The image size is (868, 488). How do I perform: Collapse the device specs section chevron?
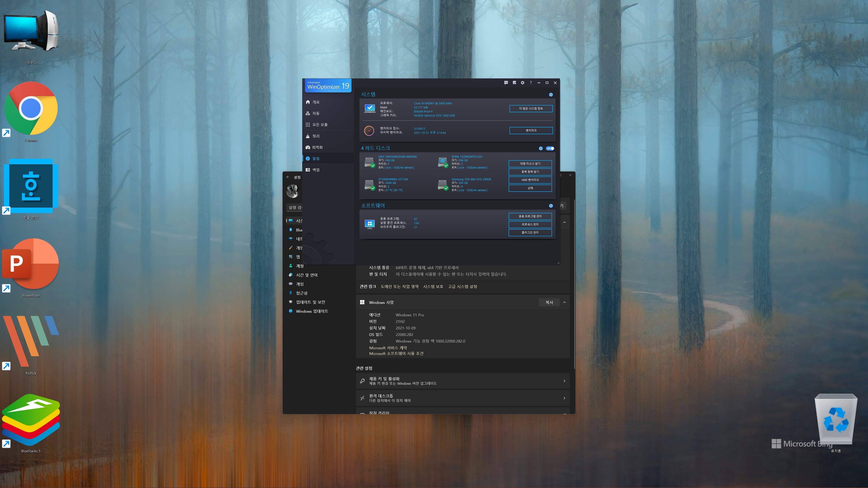point(564,222)
